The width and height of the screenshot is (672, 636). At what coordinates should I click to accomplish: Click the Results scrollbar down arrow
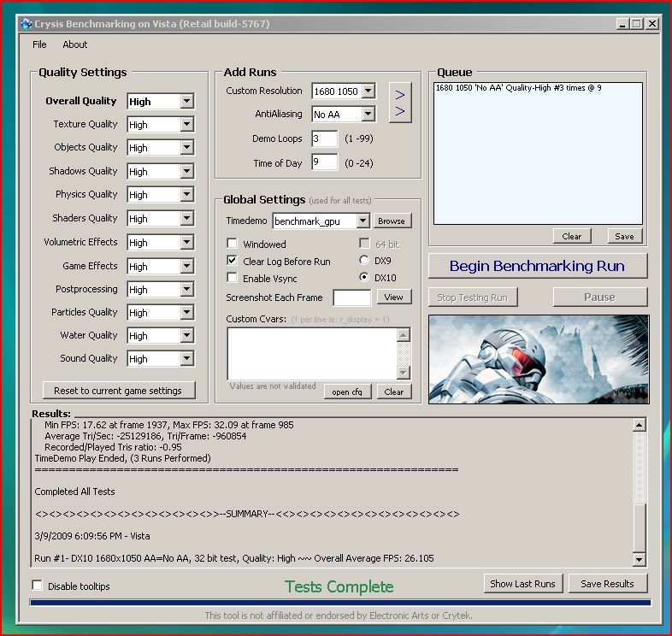(x=639, y=559)
